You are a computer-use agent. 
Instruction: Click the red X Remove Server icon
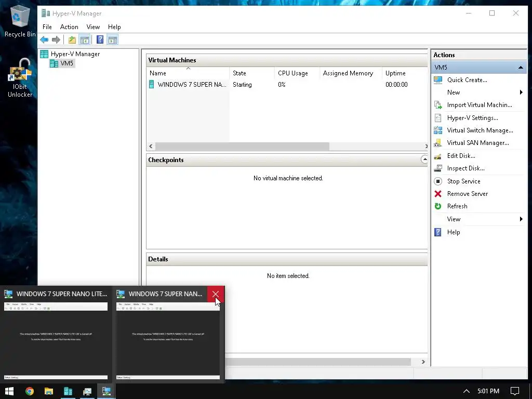[438, 194]
